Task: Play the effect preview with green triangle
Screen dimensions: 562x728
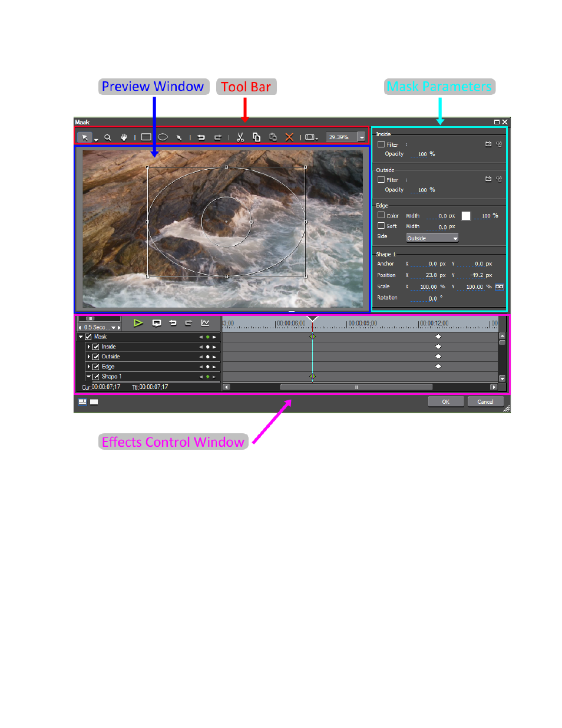Action: pyautogui.click(x=138, y=323)
